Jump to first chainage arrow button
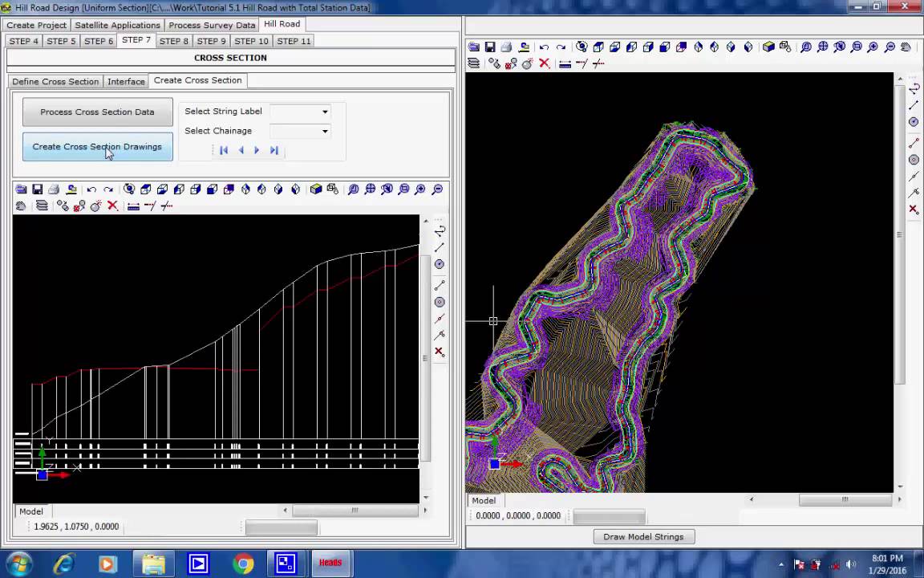 click(x=224, y=150)
